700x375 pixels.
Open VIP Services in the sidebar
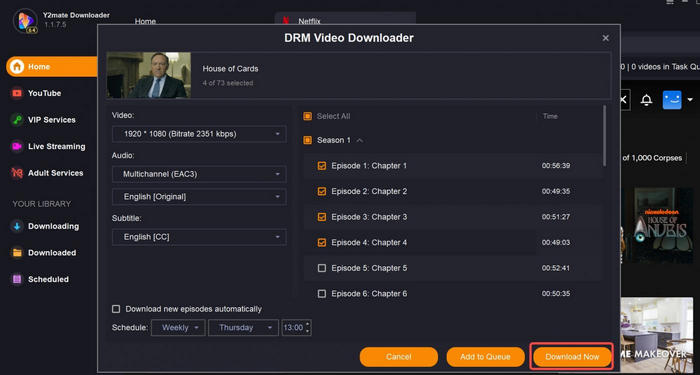52,120
